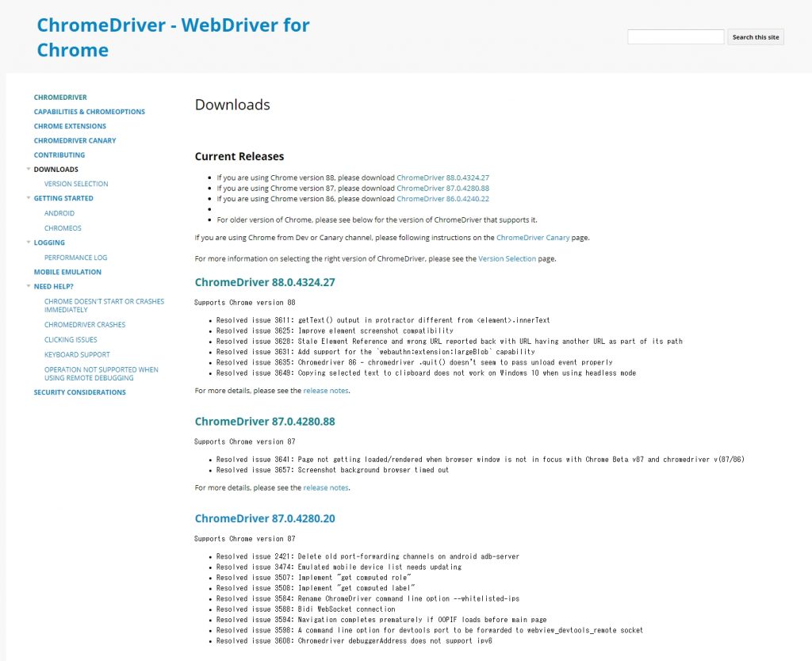The height and width of the screenshot is (661, 812).
Task: Click the 'Resolved issue 3611' line
Action: 383,320
